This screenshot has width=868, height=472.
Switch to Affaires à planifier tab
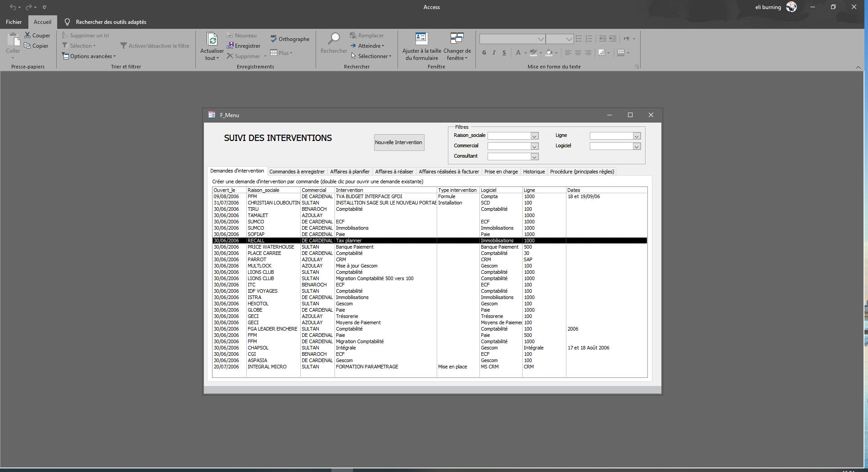(350, 172)
